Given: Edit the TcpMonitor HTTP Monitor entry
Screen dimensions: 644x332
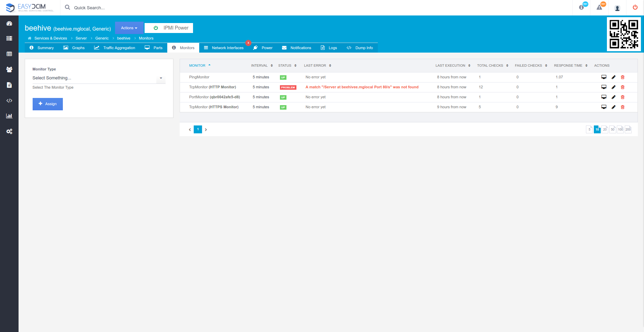Looking at the screenshot, I should pyautogui.click(x=613, y=87).
